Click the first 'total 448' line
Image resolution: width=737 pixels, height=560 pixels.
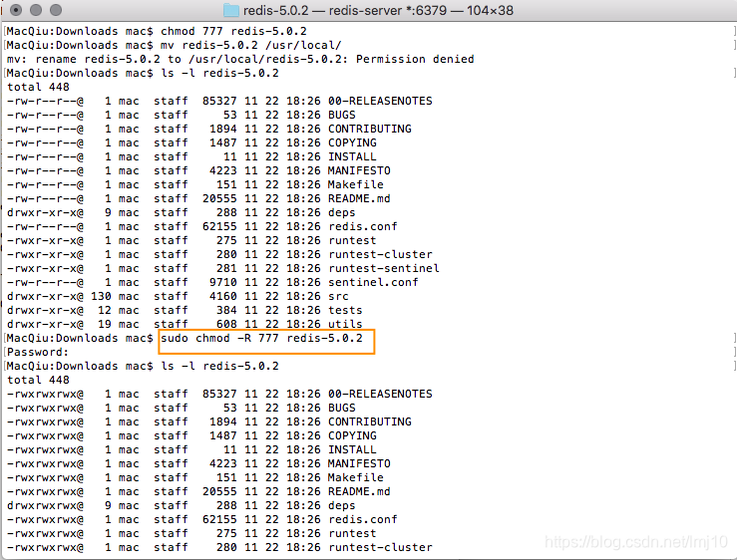[38, 88]
